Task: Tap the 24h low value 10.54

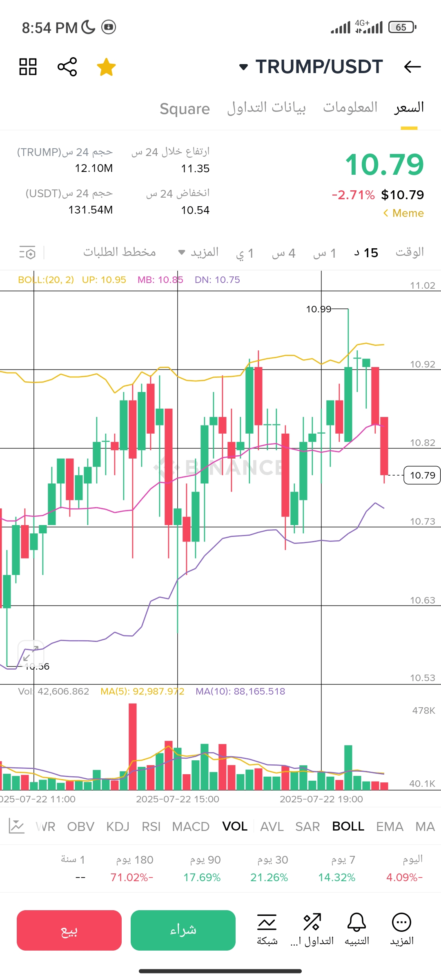Action: coord(195,210)
